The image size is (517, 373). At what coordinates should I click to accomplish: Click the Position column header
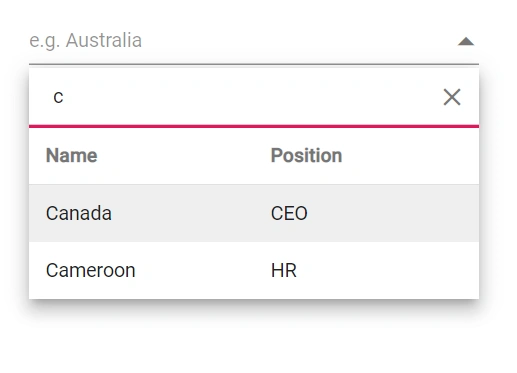coord(306,155)
